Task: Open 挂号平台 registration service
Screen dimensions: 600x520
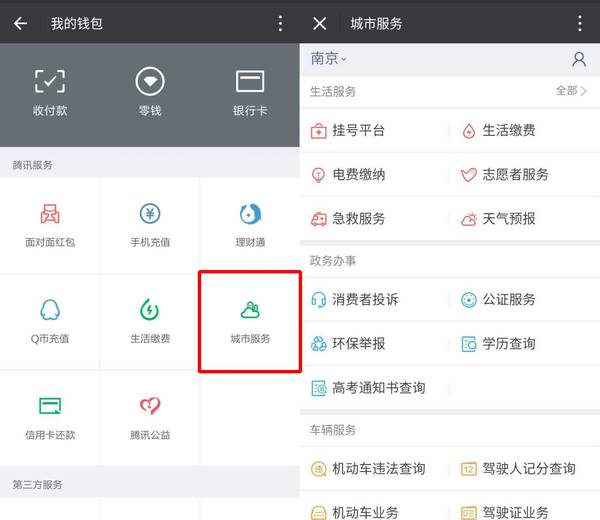Action: (x=347, y=130)
